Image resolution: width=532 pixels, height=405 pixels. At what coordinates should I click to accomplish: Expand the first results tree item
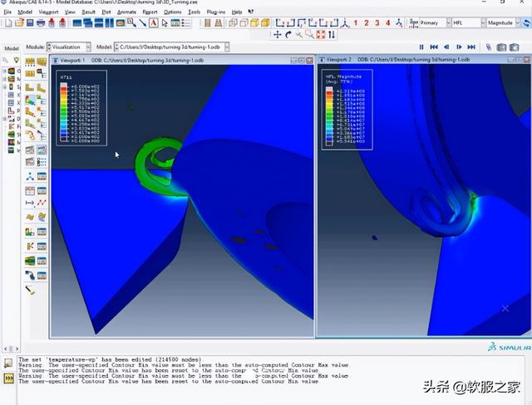coord(4,72)
